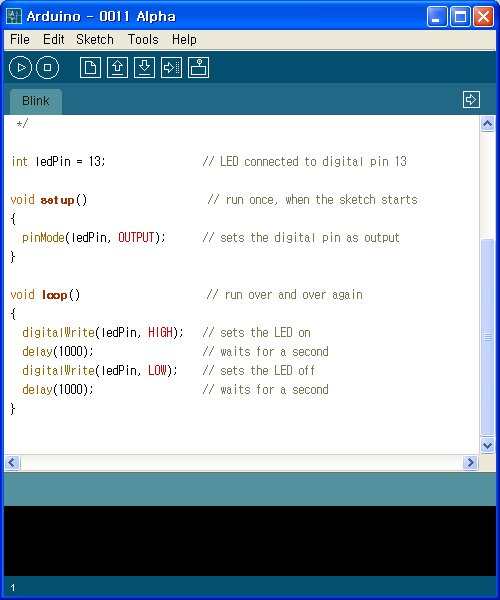Open the Serial Monitor icon

tap(198, 68)
